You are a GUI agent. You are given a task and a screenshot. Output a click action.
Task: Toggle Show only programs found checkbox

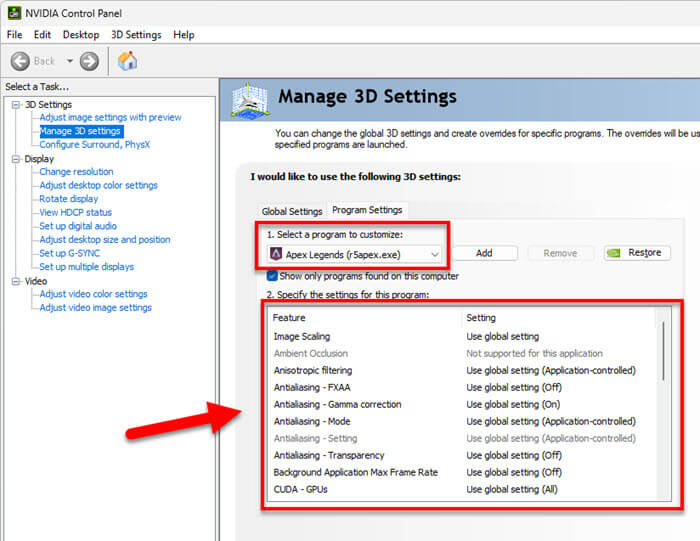click(273, 275)
